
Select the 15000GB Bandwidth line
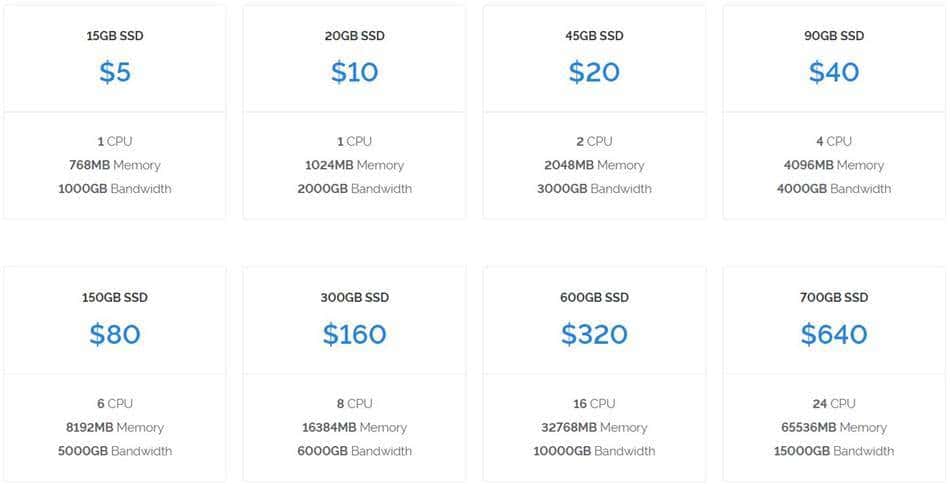(834, 451)
